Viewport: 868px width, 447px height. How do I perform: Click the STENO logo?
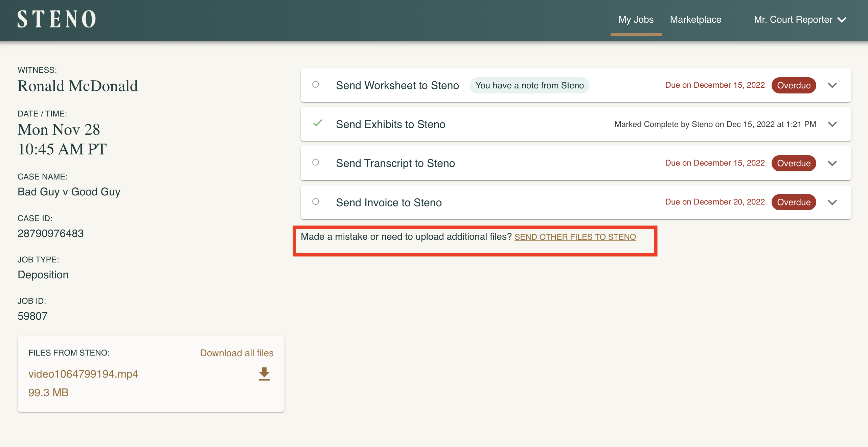[x=57, y=19]
